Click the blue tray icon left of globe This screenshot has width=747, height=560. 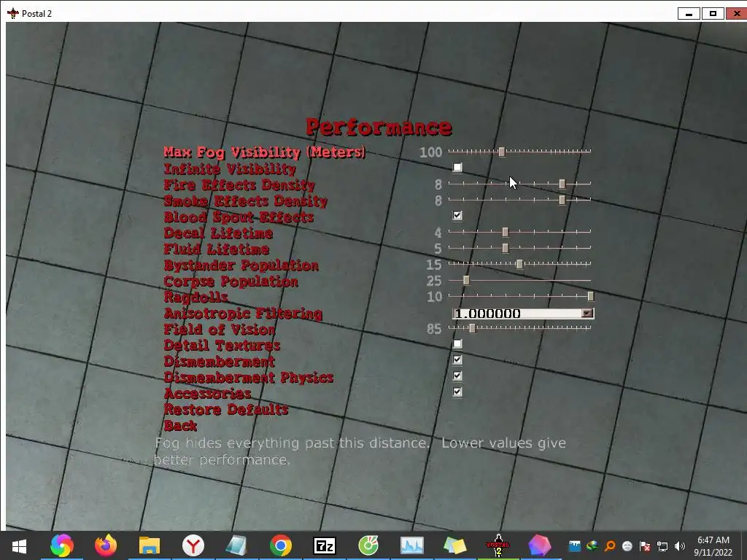click(x=575, y=546)
